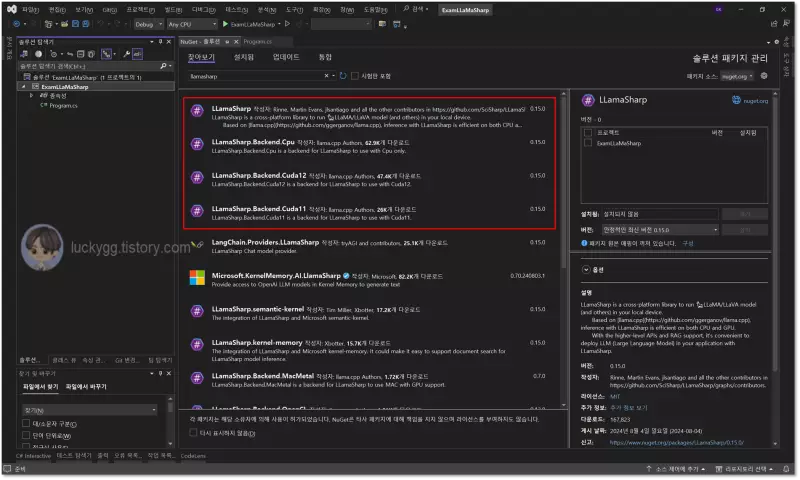
Task: Click the account avatar badge in title bar
Action: (718, 10)
